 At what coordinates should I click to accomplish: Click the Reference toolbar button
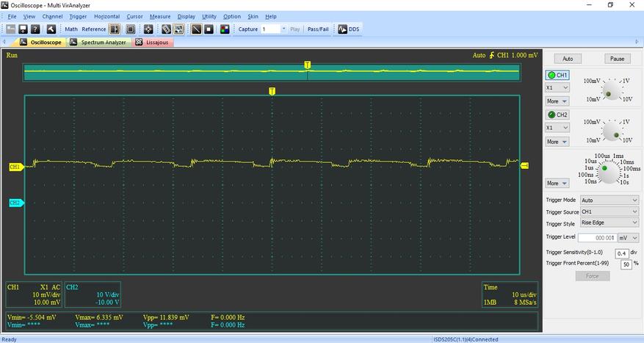click(93, 29)
